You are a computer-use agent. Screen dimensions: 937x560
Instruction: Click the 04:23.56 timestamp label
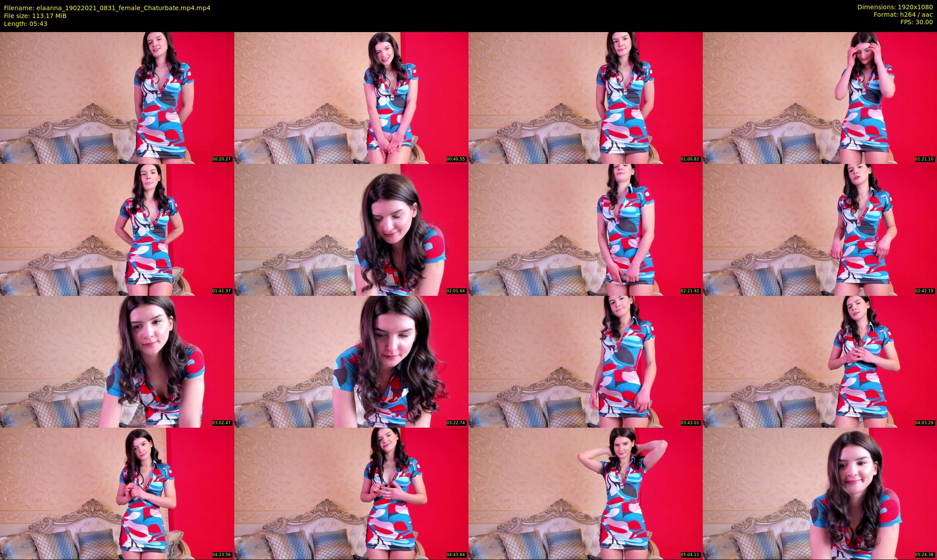click(222, 554)
